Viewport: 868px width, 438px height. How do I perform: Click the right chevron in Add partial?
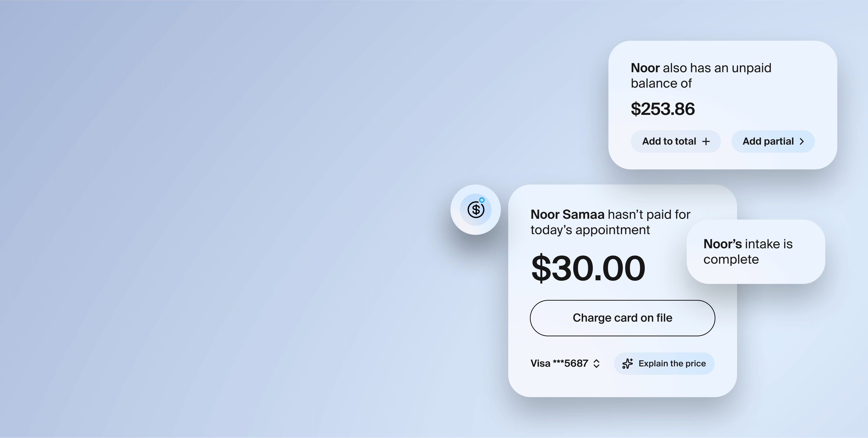[x=802, y=141]
